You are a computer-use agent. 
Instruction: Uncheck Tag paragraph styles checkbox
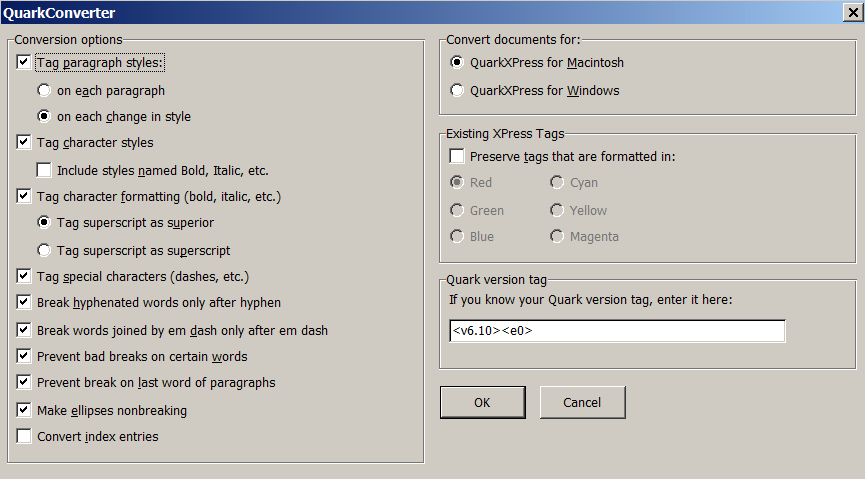[24, 62]
